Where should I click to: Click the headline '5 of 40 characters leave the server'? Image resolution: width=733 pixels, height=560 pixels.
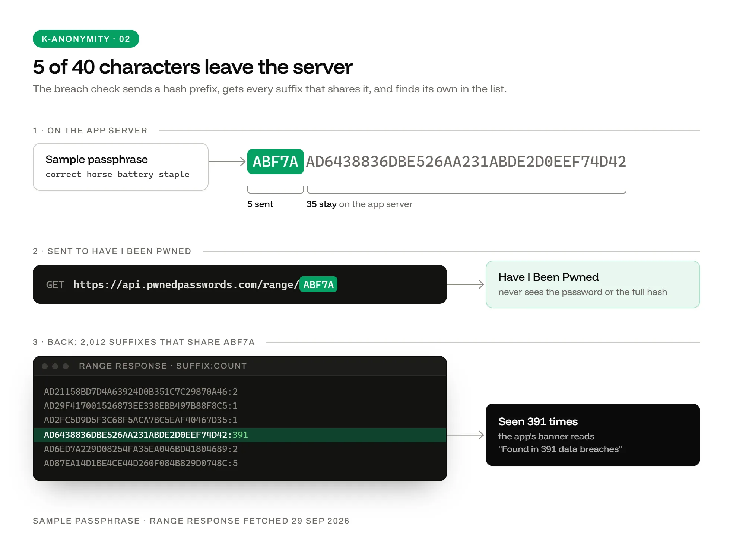(193, 67)
